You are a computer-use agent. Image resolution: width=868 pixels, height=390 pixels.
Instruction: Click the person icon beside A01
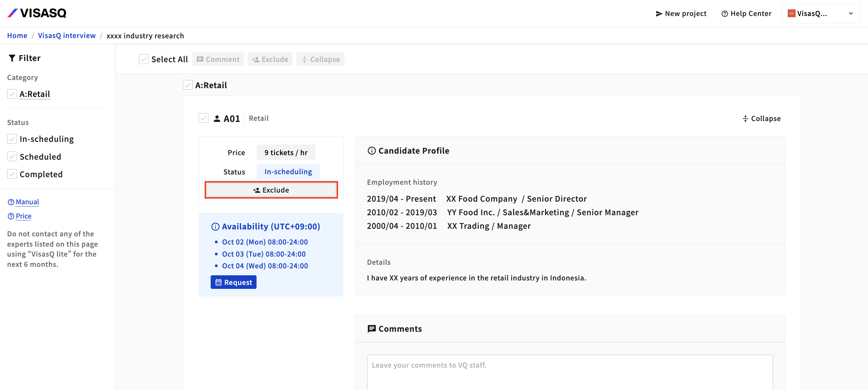tap(217, 118)
